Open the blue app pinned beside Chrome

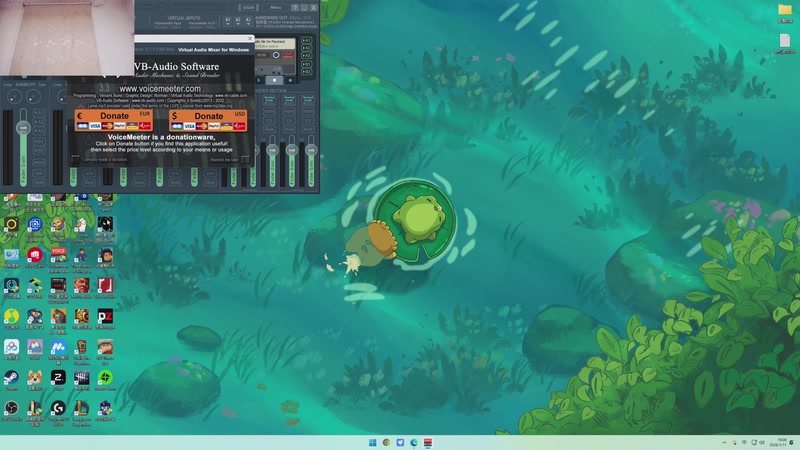tap(400, 442)
